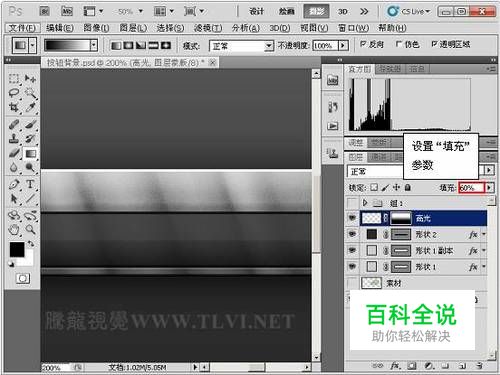Select the Move tool

tap(30, 79)
